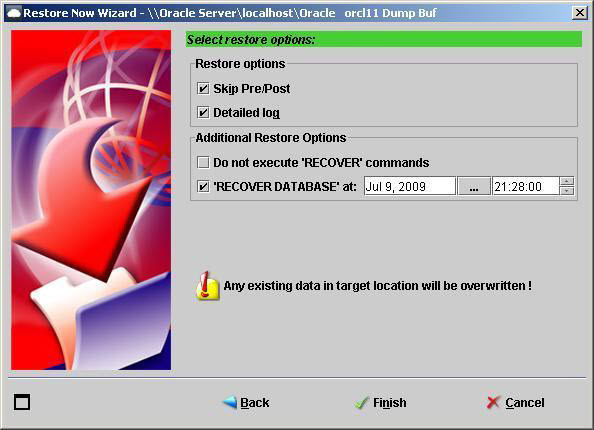Click the yellow warning exclamation icon
594x430 pixels.
[x=208, y=286]
